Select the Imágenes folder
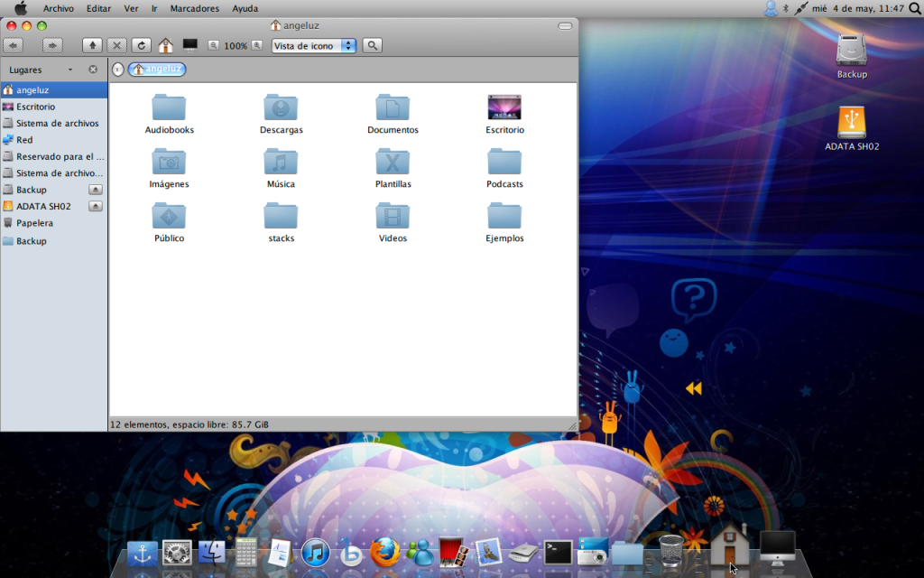 tap(169, 169)
